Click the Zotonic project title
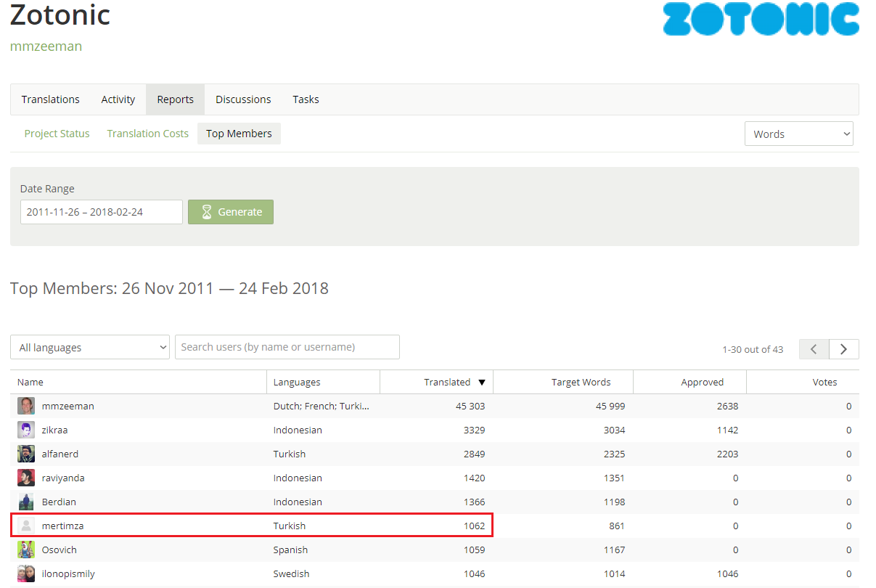 [60, 15]
